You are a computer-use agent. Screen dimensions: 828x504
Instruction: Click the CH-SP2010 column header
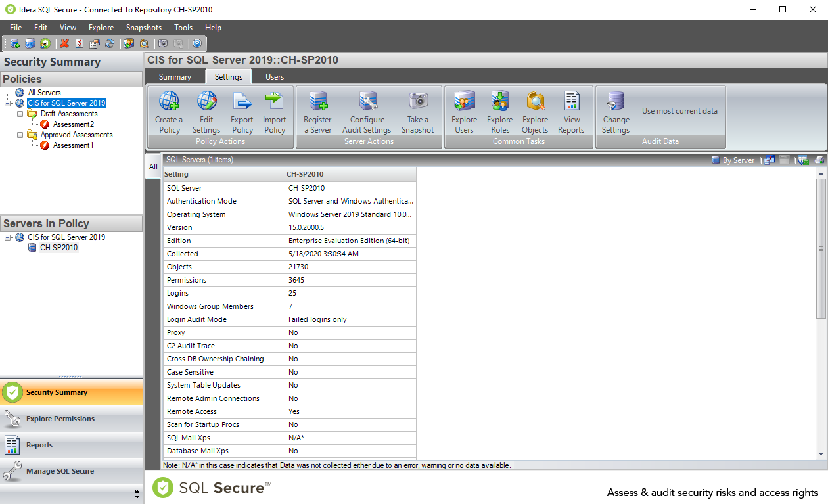pyautogui.click(x=350, y=174)
